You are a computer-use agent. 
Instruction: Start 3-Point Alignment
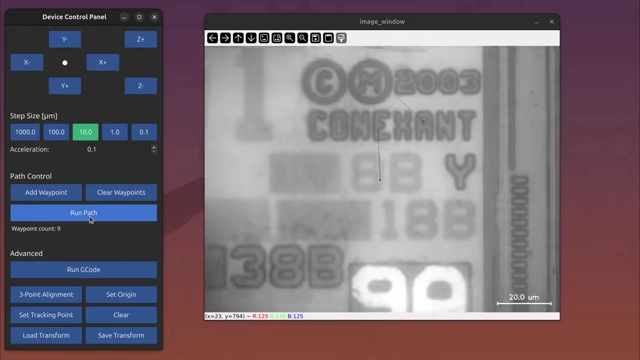click(x=46, y=294)
